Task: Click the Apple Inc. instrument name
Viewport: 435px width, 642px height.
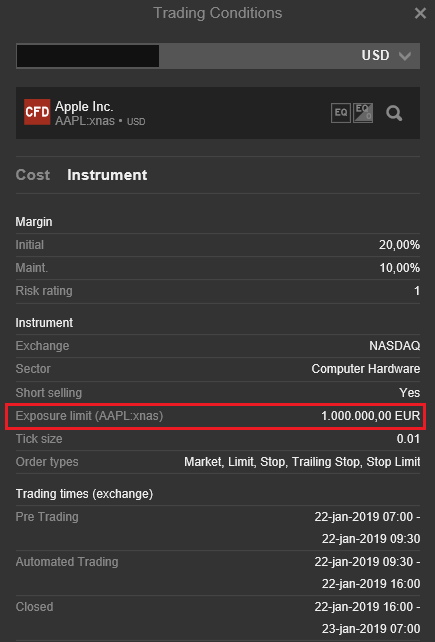Action: pos(84,106)
